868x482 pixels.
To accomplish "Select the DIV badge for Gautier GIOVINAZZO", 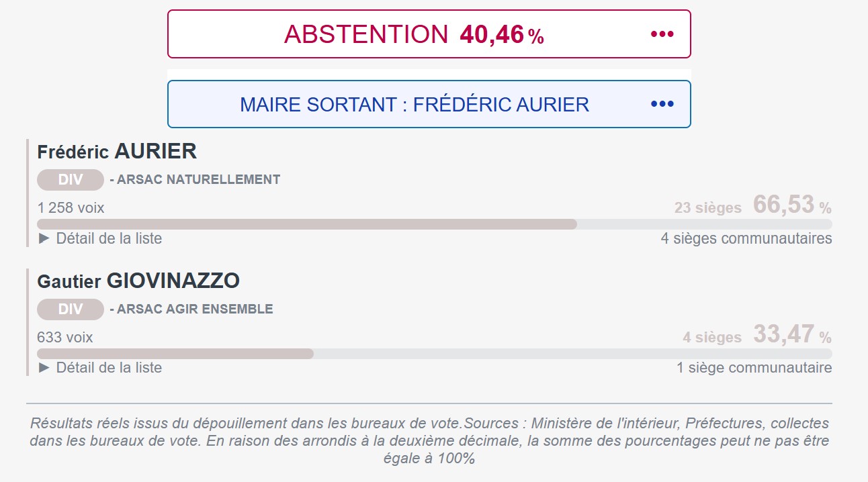I will (x=70, y=309).
